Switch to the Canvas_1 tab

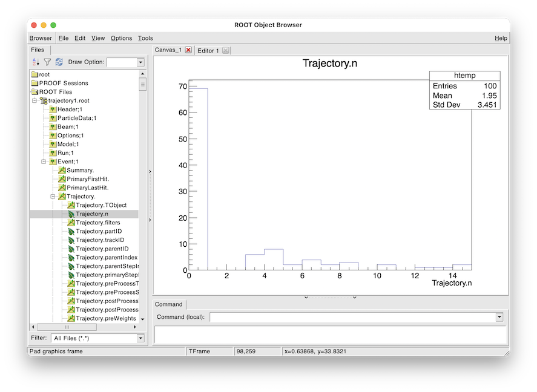tap(168, 50)
